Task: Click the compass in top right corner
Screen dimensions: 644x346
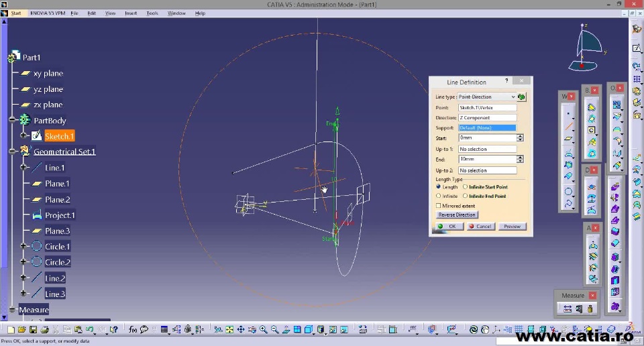Action: [x=586, y=48]
